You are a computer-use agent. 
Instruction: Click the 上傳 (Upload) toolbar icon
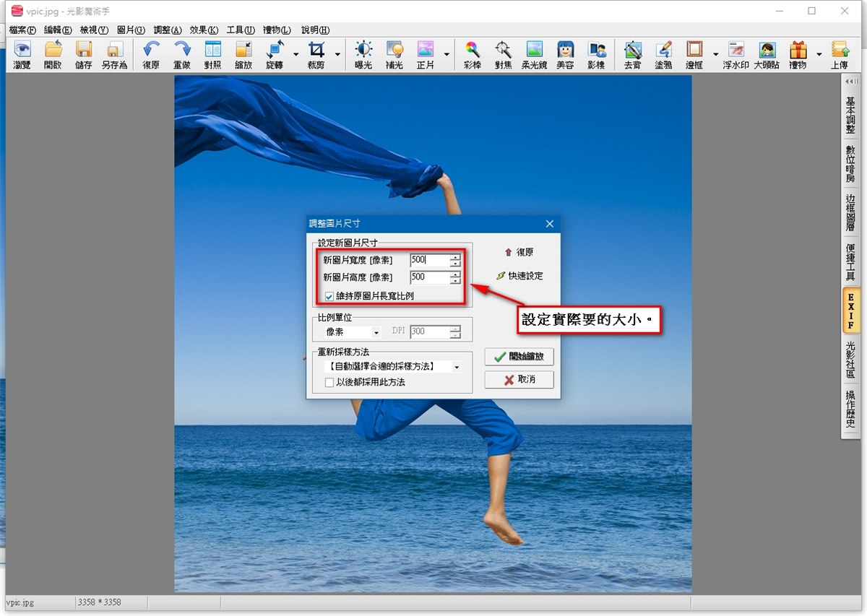coord(840,54)
